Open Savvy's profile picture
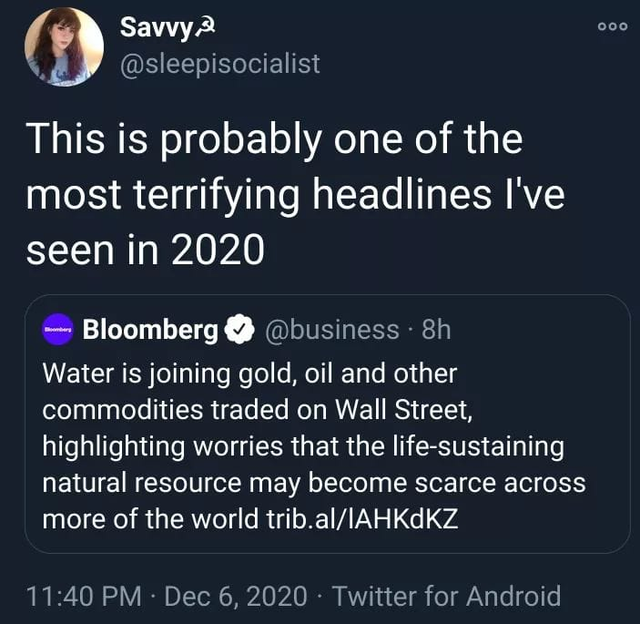Screen dimensions: 640x624 coord(64,47)
